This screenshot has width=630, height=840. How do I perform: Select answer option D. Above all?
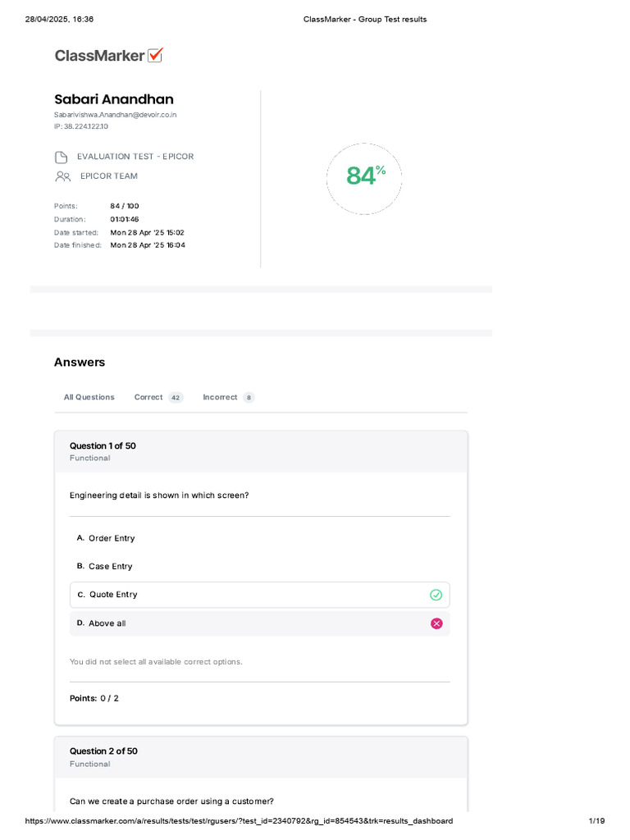pos(260,623)
